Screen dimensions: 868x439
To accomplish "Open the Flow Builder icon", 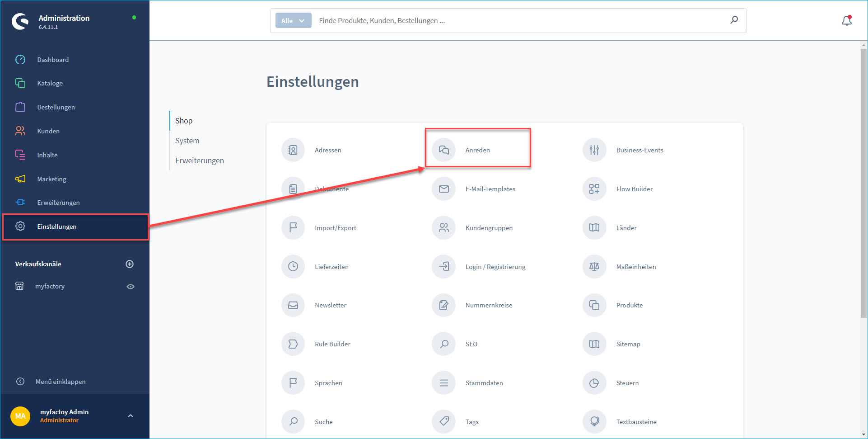I will tap(594, 189).
